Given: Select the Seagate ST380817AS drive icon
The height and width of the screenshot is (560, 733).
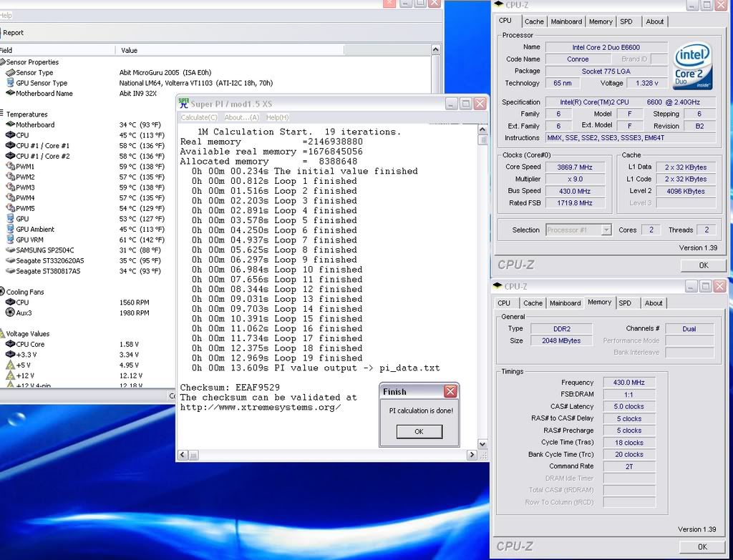Looking at the screenshot, I should [x=10, y=271].
